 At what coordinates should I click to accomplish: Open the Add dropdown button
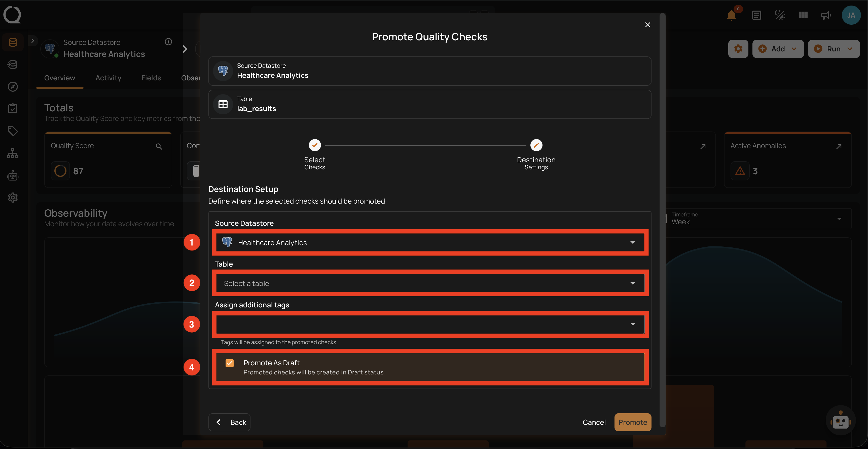click(778, 49)
